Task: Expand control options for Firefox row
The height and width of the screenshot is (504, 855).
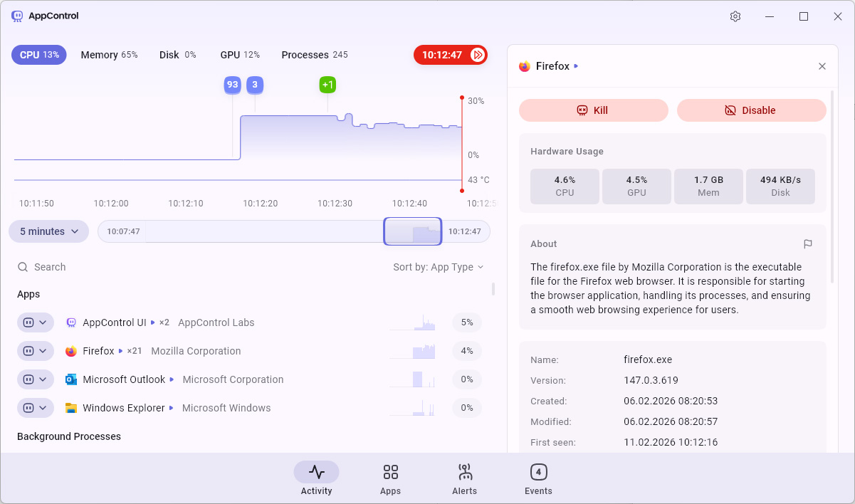Action: click(x=36, y=351)
